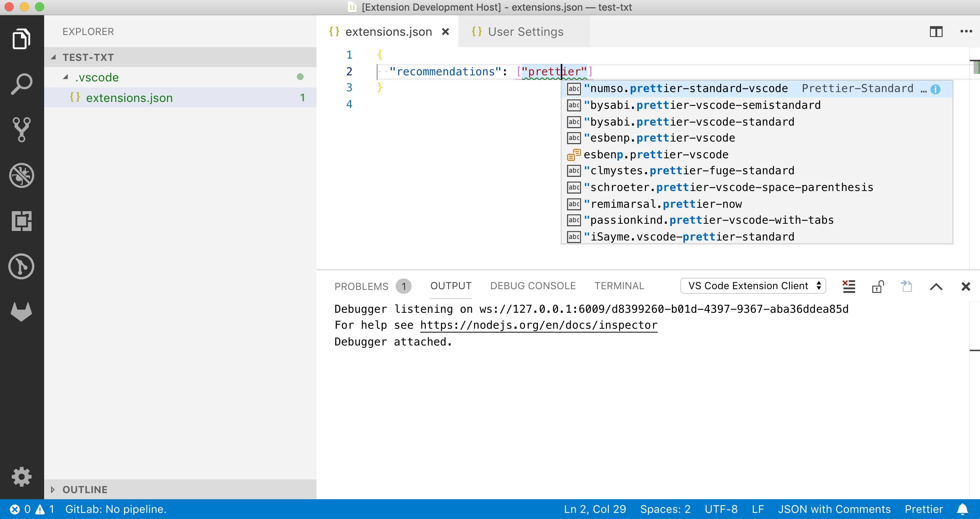
Task: Open the Debug view icon
Action: pos(22,175)
